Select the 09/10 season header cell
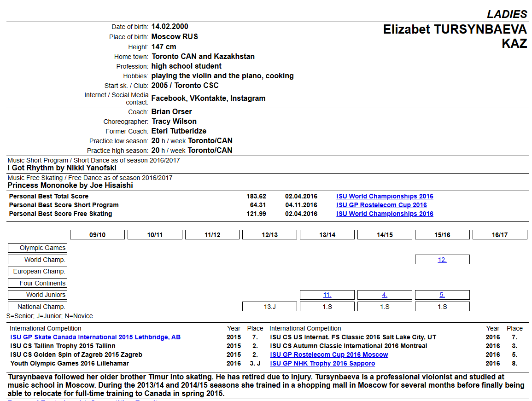 click(97, 235)
